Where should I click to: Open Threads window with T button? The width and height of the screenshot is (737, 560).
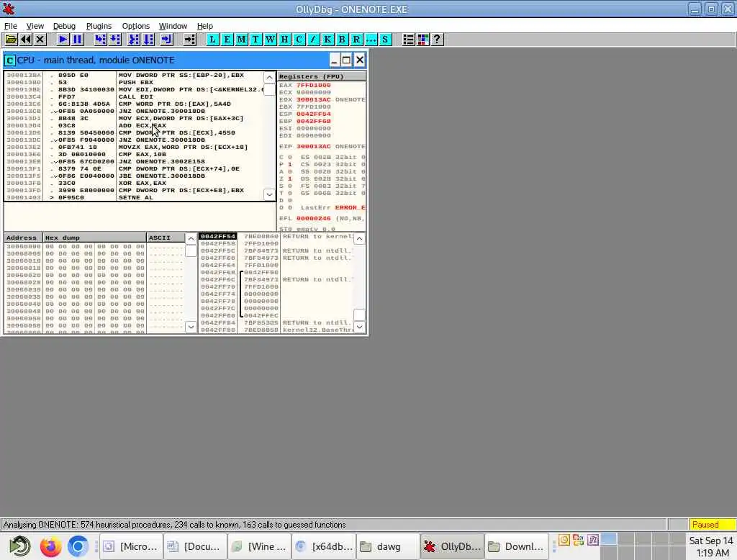click(x=256, y=40)
